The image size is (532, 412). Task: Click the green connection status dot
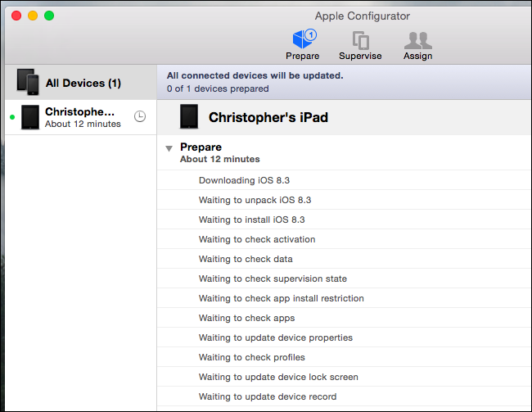point(12,117)
